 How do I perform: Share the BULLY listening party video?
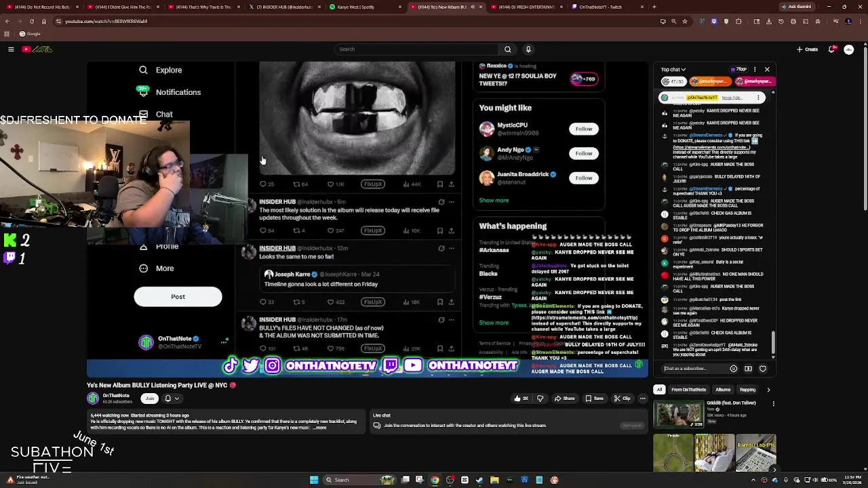click(x=565, y=399)
